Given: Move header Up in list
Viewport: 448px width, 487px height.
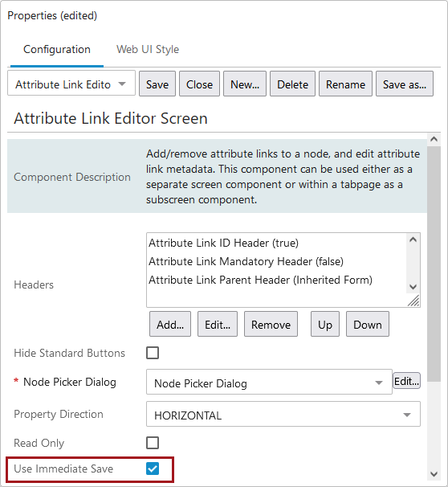Looking at the screenshot, I should click(x=325, y=324).
